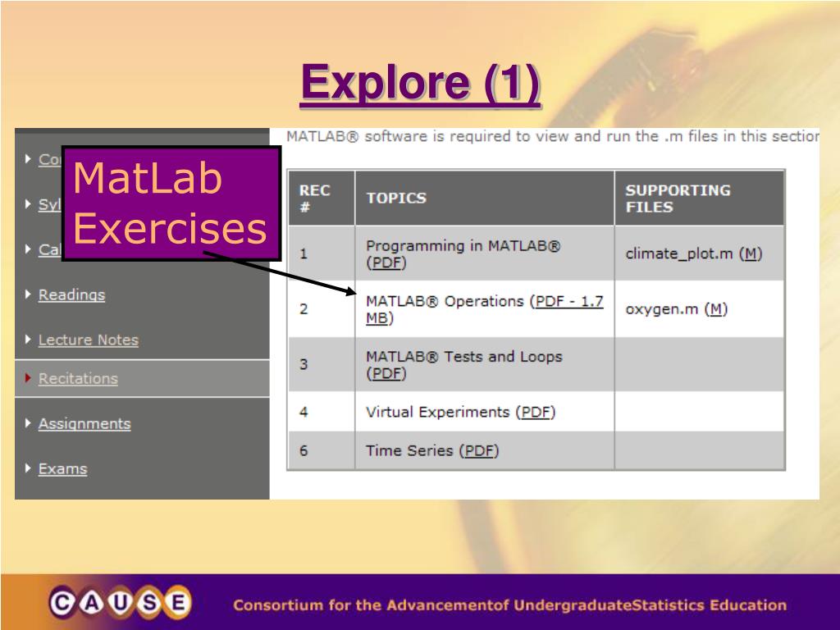Download climate_plot.m via the M link
This screenshot has height=630, width=840.
coord(751,253)
